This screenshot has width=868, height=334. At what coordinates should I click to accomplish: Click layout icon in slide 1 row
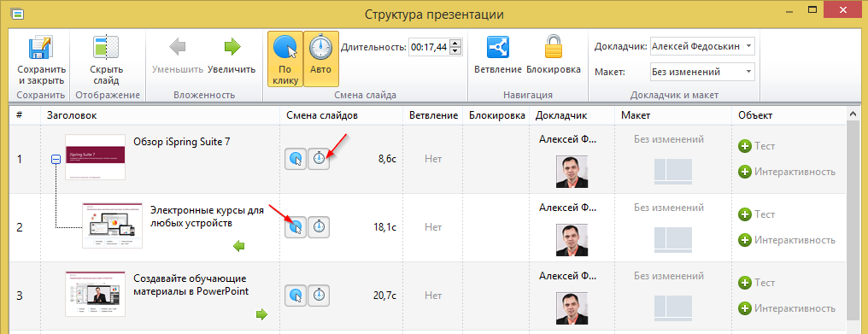pos(673,171)
